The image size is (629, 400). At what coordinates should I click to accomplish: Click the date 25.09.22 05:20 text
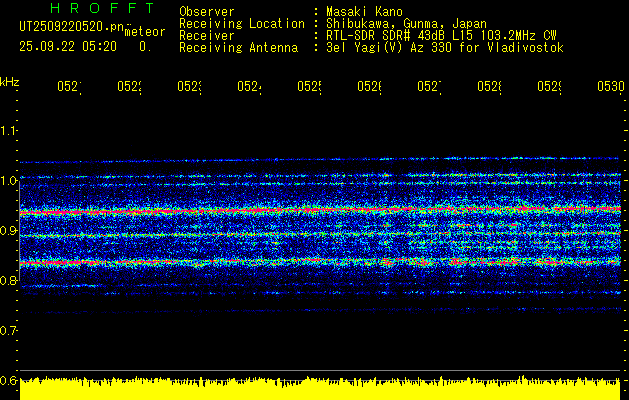point(68,47)
